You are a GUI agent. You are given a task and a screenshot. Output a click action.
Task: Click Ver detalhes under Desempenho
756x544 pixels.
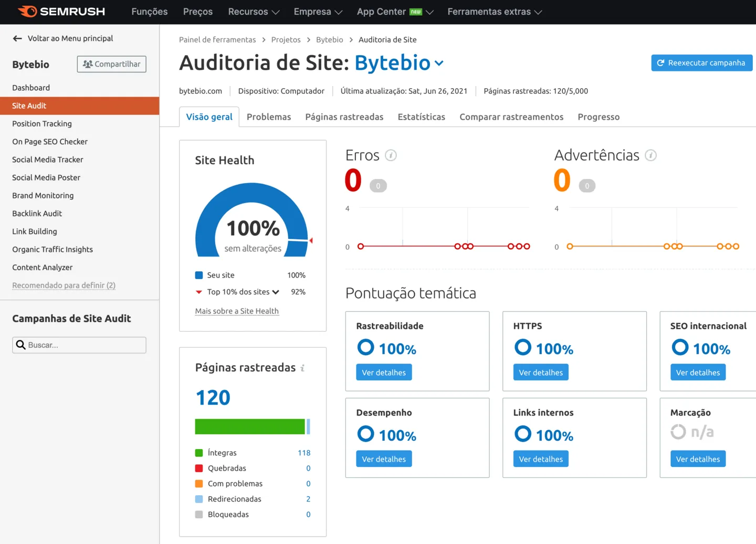(384, 459)
